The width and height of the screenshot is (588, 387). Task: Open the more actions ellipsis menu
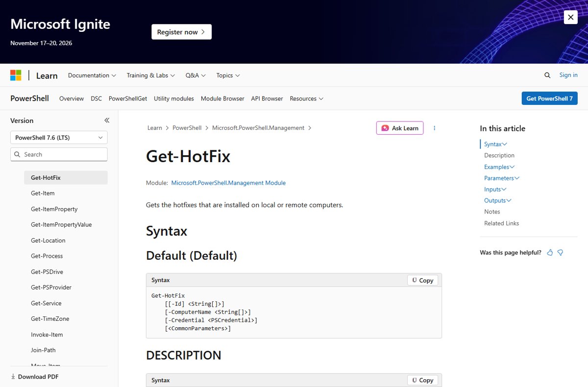coord(434,128)
